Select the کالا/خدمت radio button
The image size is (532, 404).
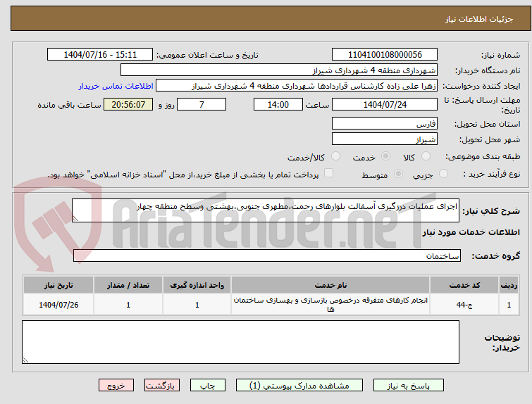(335, 156)
